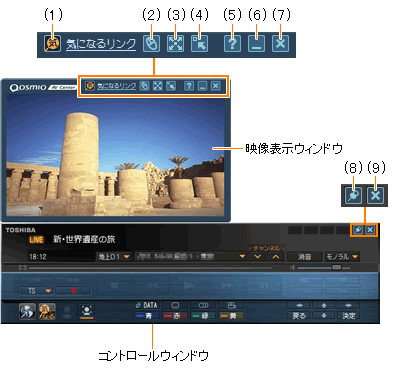Click the playback seek bar
Screen dimensions: 393x372
[150, 268]
